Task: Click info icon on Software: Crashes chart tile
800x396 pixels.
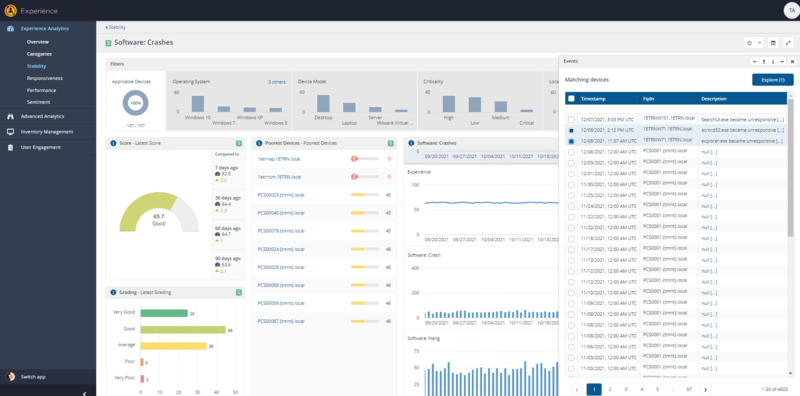Action: pos(411,143)
